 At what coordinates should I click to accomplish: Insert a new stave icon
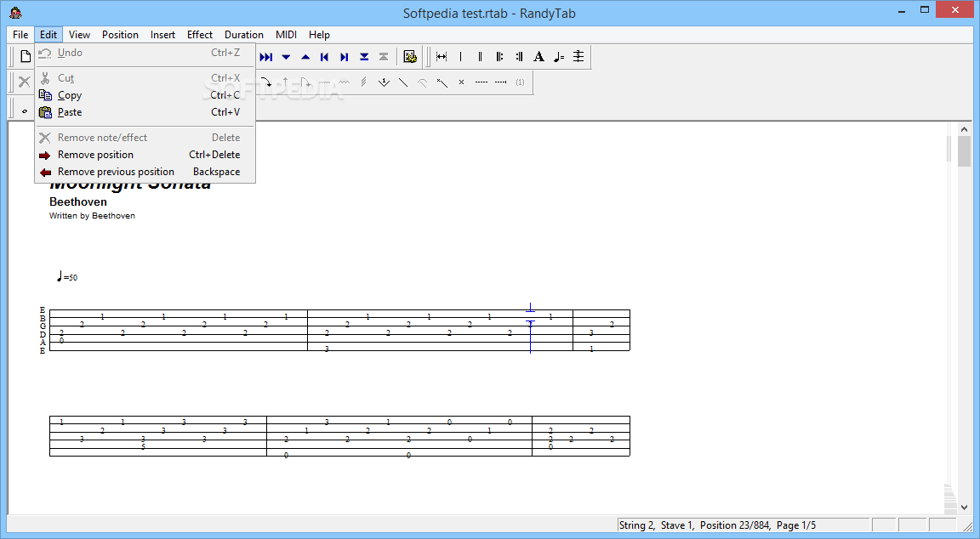point(578,57)
